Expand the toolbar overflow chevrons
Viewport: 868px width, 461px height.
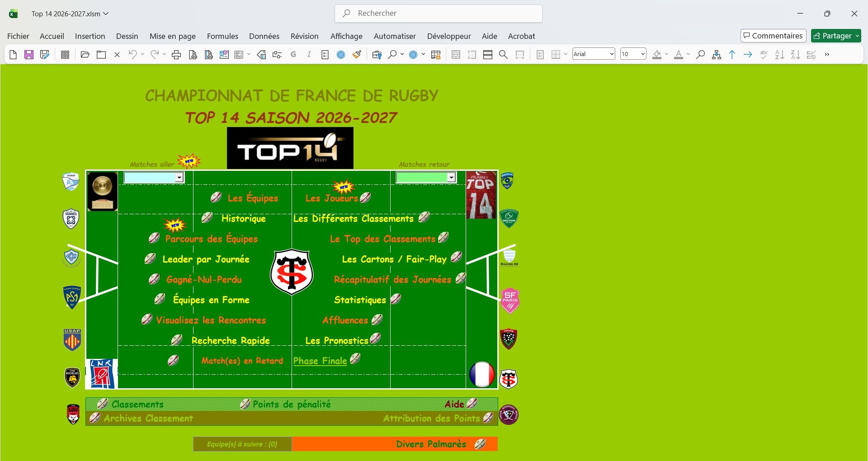[x=827, y=55]
